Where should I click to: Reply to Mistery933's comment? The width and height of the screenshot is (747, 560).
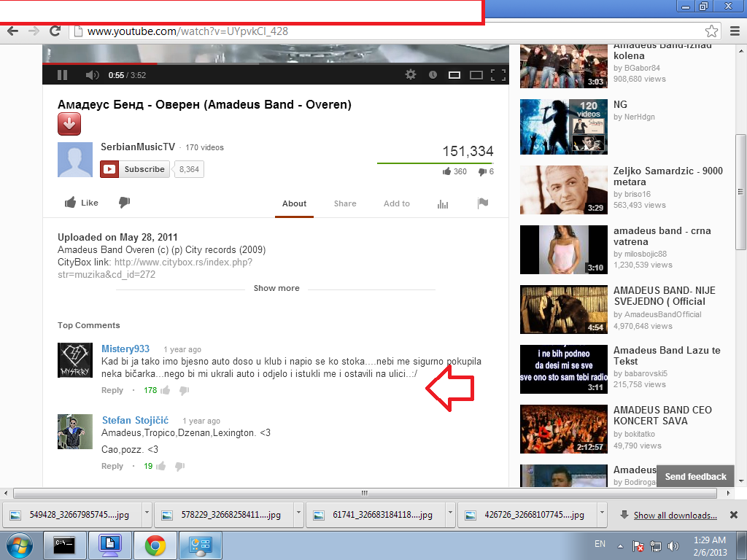pyautogui.click(x=112, y=391)
